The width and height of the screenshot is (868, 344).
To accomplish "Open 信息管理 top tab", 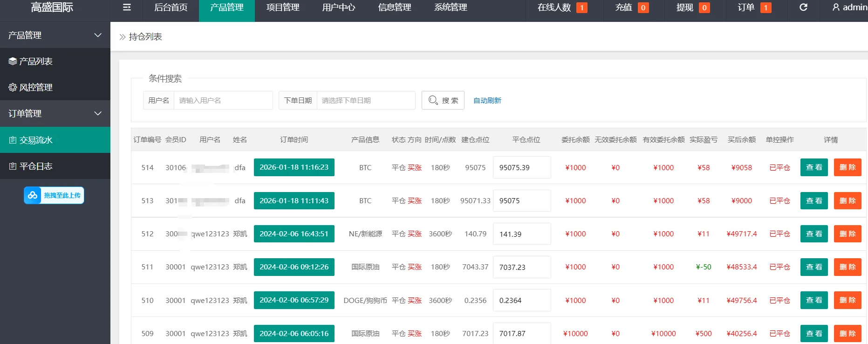I will [x=395, y=7].
